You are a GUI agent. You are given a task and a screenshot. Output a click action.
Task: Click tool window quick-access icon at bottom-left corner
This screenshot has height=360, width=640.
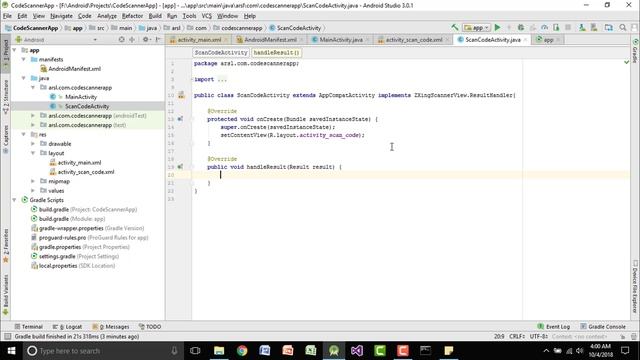pos(7,336)
